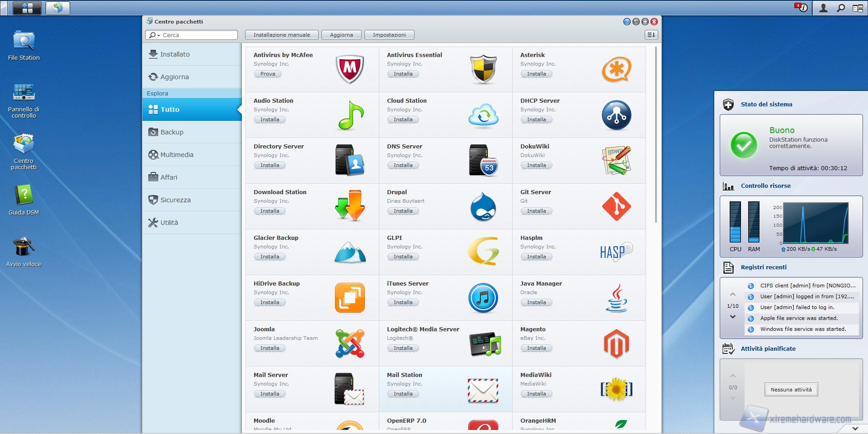
Task: Open File Station desktop icon
Action: coord(24,42)
